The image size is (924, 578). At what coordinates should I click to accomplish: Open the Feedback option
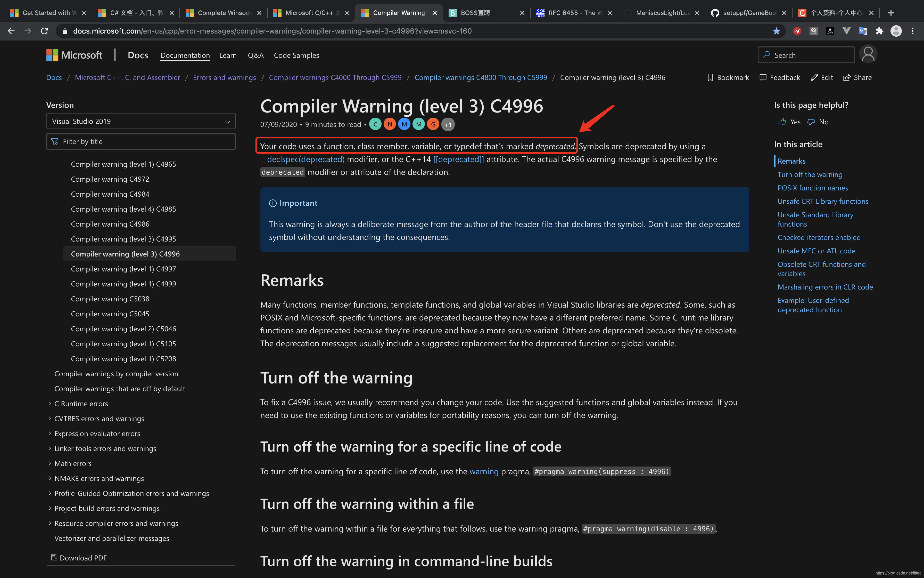[x=780, y=78]
